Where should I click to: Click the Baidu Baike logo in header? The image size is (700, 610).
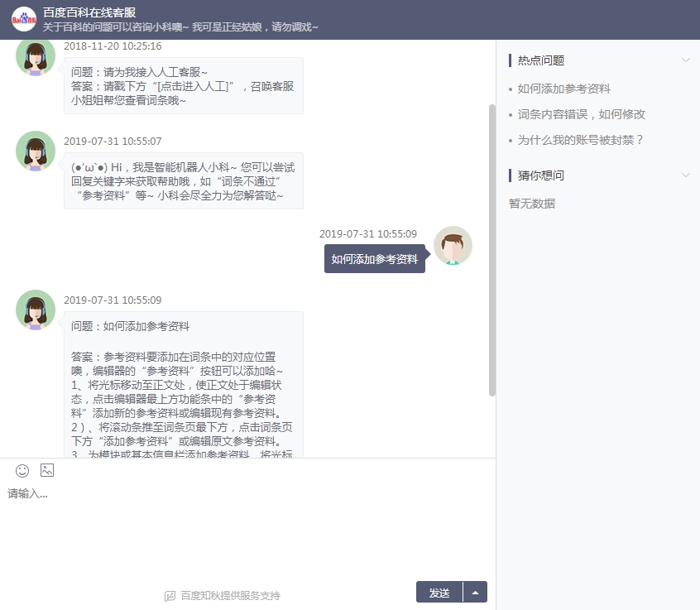click(x=24, y=19)
